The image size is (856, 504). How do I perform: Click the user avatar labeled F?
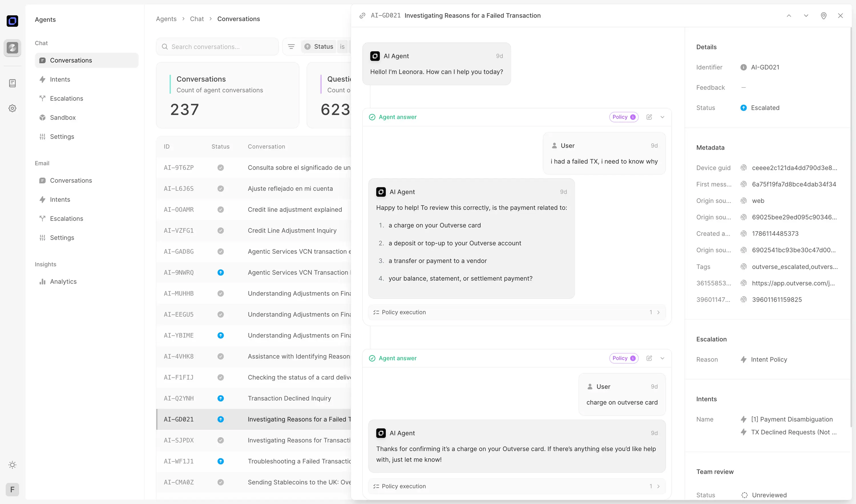pos(12,489)
